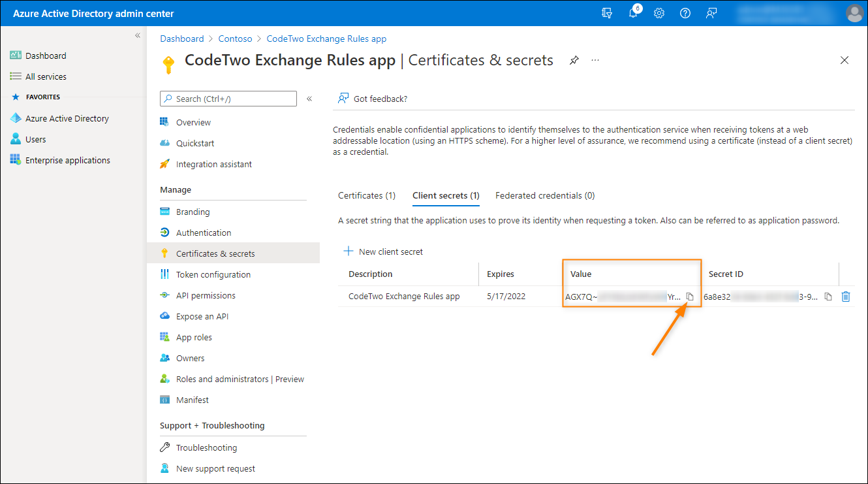
Task: Open portal settings gear
Action: click(659, 13)
